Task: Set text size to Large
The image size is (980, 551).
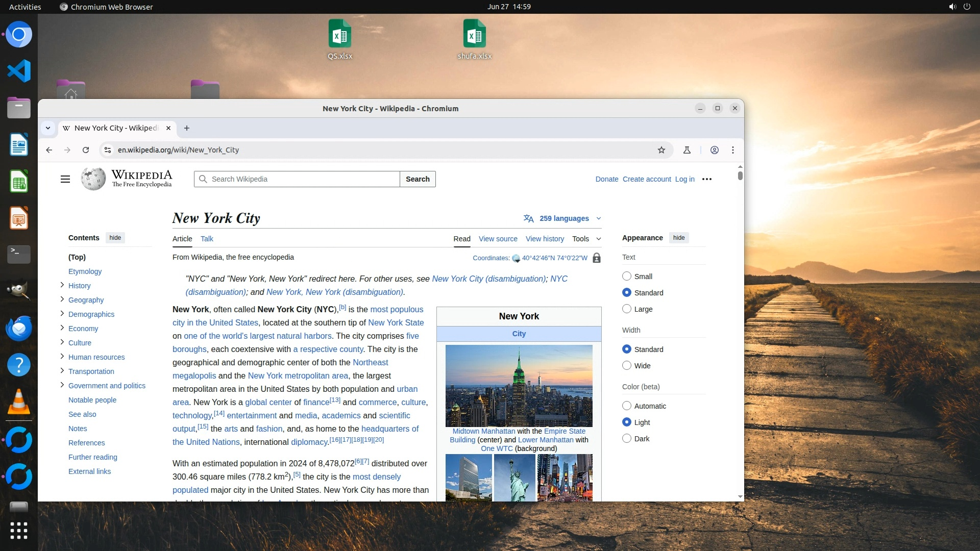Action: coord(627,309)
